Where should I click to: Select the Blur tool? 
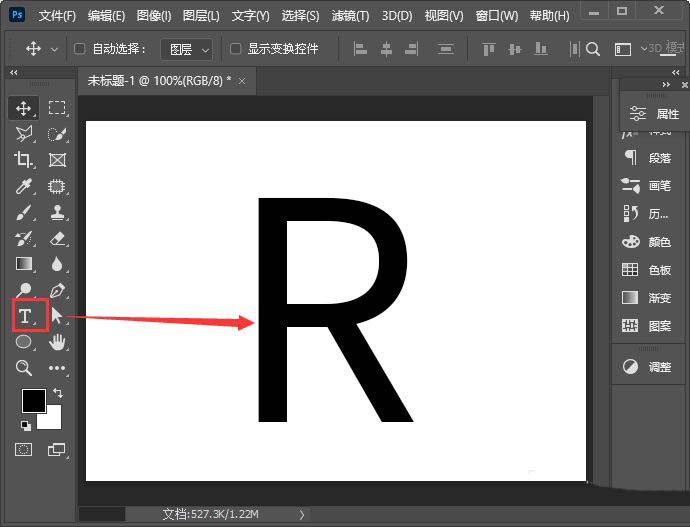coord(57,264)
